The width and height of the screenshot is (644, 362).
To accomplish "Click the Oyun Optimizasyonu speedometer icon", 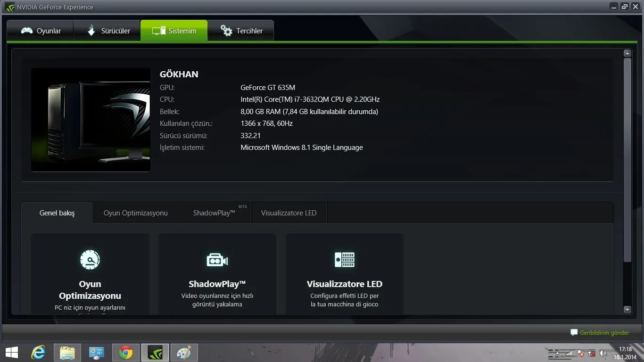I will (90, 260).
